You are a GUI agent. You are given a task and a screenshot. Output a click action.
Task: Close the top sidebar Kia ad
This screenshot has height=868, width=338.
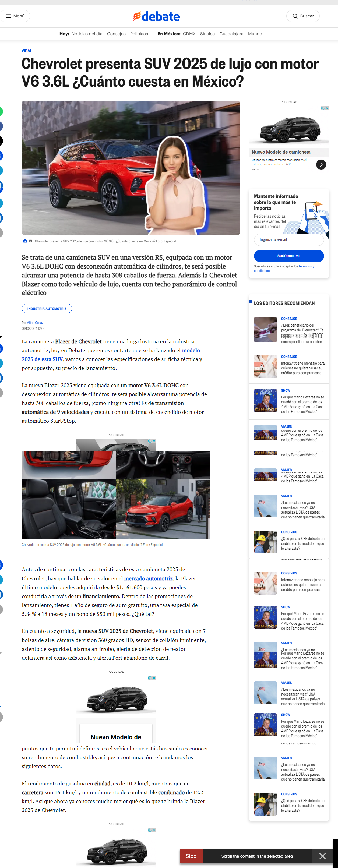[327, 108]
